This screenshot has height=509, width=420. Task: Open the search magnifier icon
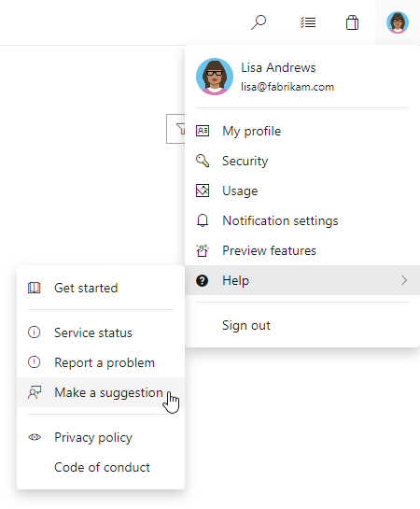[x=259, y=22]
